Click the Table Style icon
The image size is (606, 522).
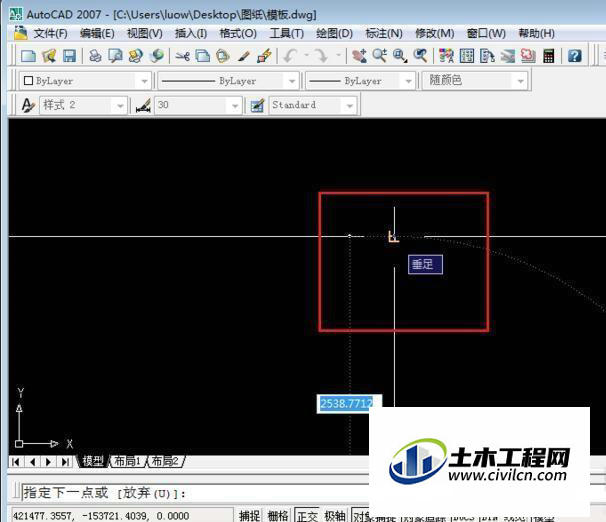257,105
